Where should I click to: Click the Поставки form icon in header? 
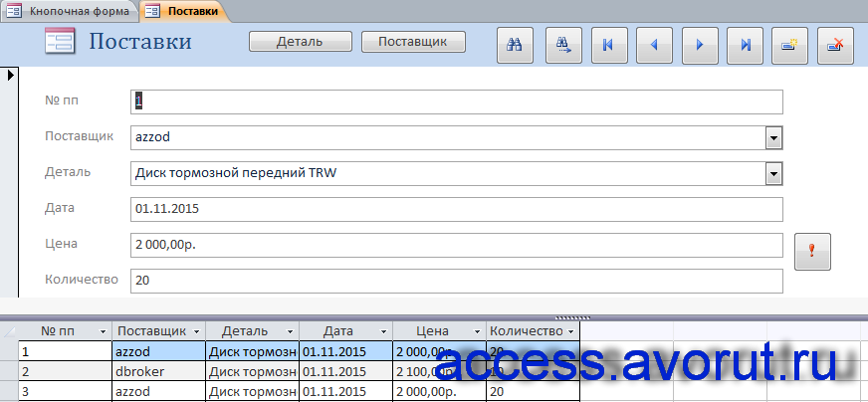click(x=60, y=42)
